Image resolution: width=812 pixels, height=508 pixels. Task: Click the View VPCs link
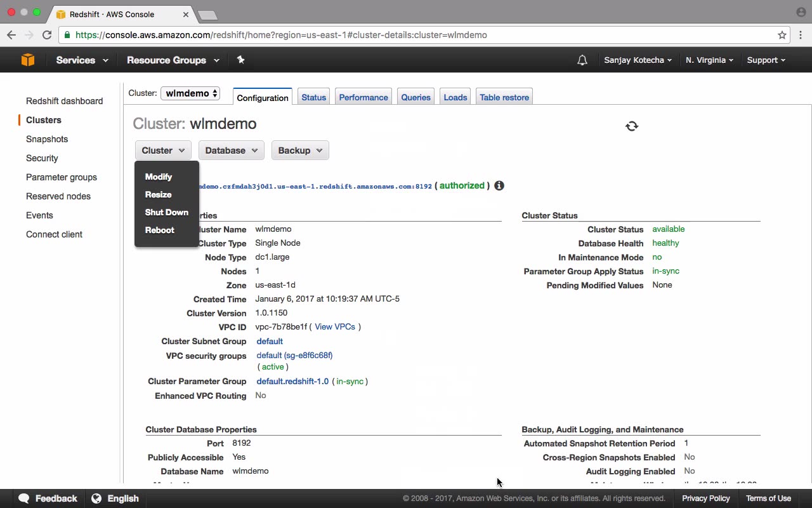pos(335,326)
